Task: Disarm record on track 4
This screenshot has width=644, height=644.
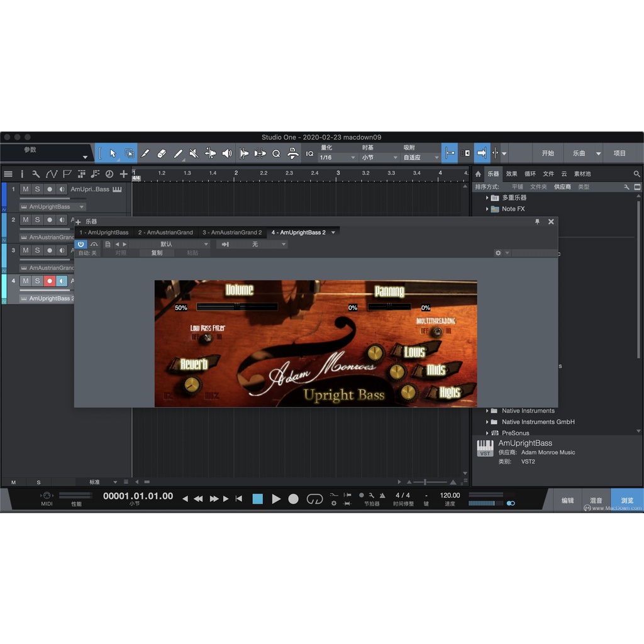Action: click(x=49, y=281)
